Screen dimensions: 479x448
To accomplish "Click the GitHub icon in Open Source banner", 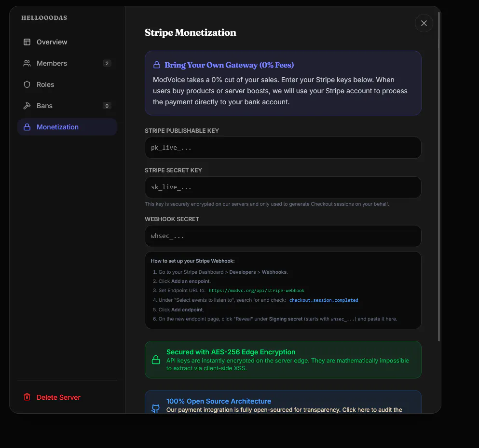I will pyautogui.click(x=156, y=408).
